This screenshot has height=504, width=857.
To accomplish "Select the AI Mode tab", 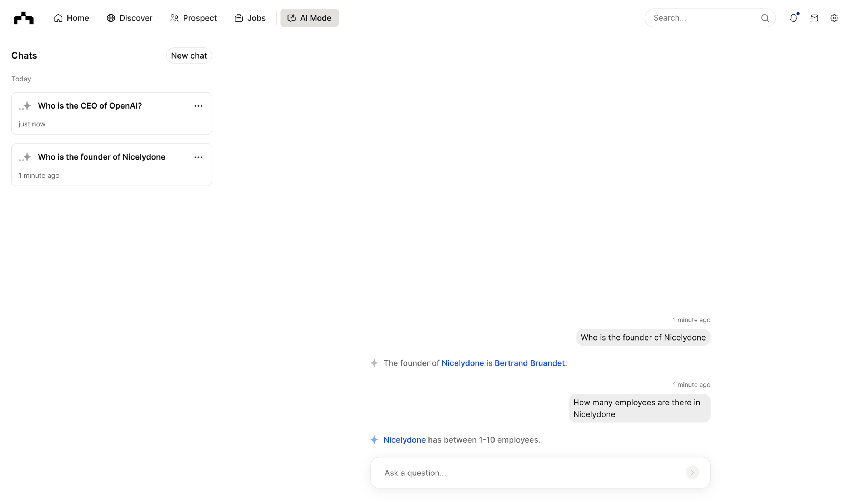I will [x=309, y=18].
